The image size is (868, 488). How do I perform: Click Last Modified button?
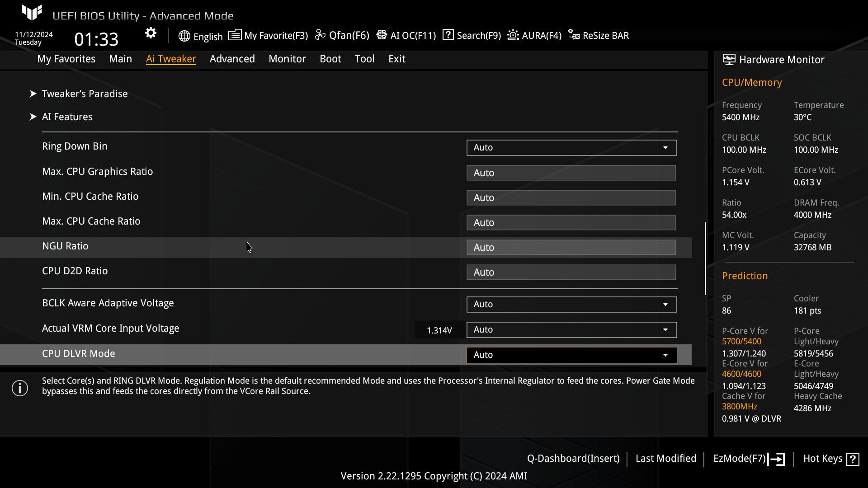coord(665,459)
